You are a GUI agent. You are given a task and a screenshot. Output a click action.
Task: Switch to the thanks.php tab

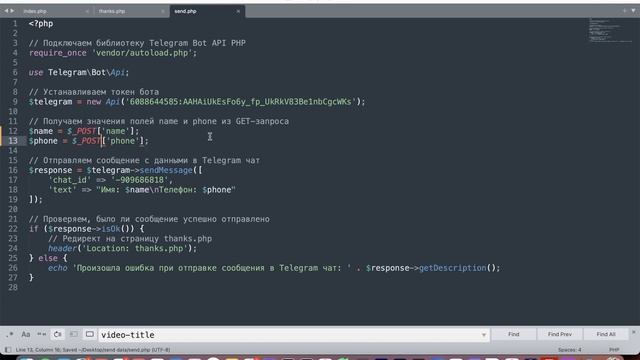coord(112,11)
